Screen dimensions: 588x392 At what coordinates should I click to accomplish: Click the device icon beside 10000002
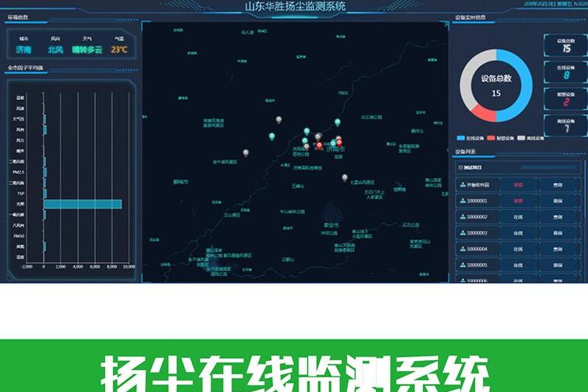pos(462,217)
